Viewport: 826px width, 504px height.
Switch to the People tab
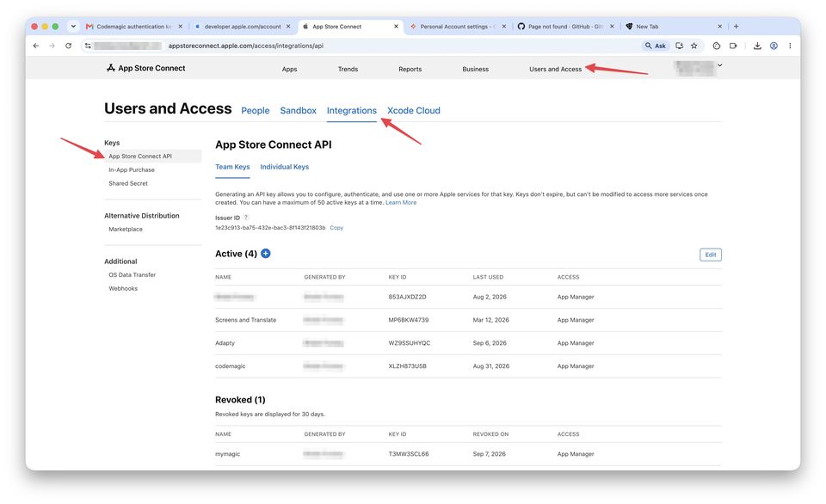coord(255,111)
